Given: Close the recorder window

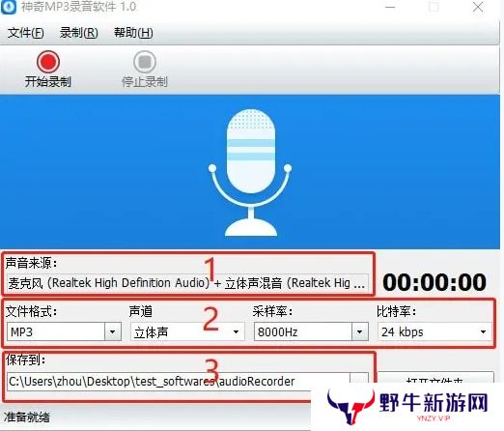Looking at the screenshot, I should click(x=478, y=7).
